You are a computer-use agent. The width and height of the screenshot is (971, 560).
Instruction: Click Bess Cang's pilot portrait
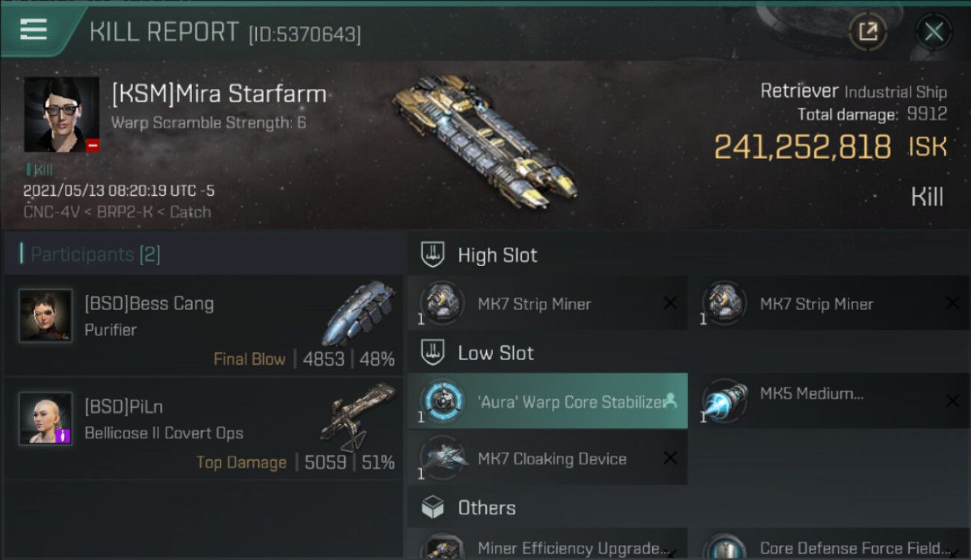pos(46,316)
